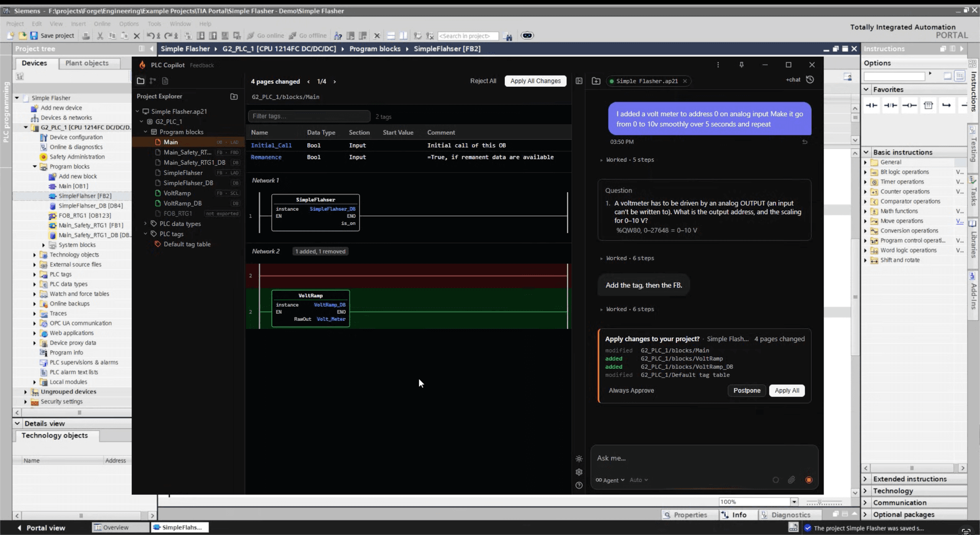Viewport: 980px width, 535px height.
Task: Click the add-project folder icon in chat header
Action: [596, 81]
